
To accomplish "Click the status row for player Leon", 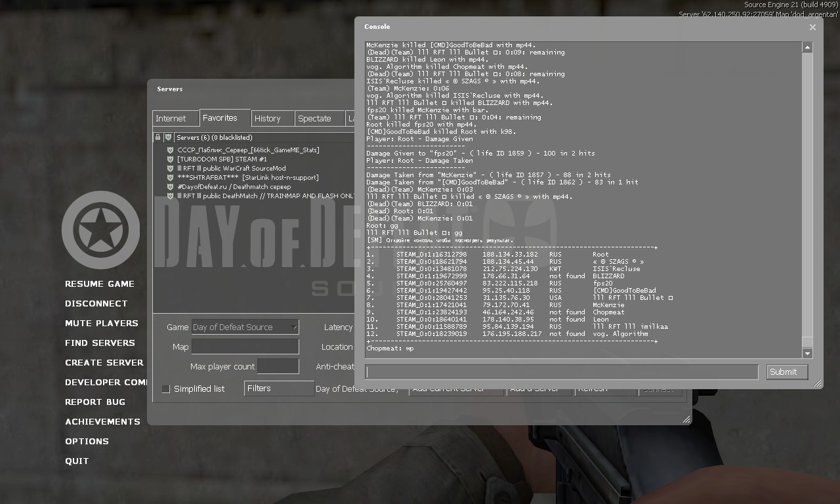I will point(488,320).
